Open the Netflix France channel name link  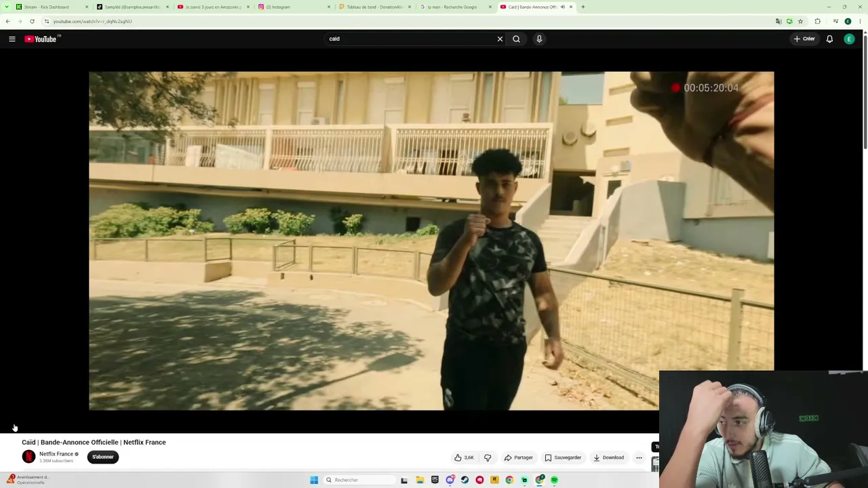point(56,454)
